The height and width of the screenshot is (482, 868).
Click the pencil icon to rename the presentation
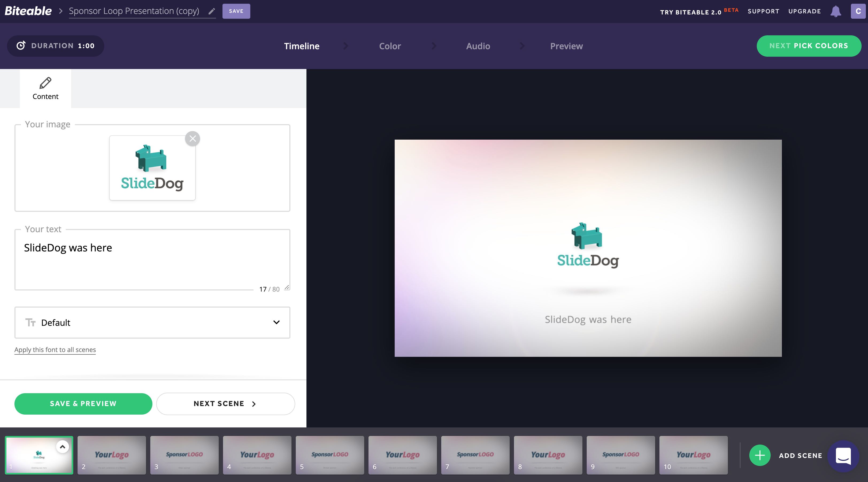(x=212, y=11)
